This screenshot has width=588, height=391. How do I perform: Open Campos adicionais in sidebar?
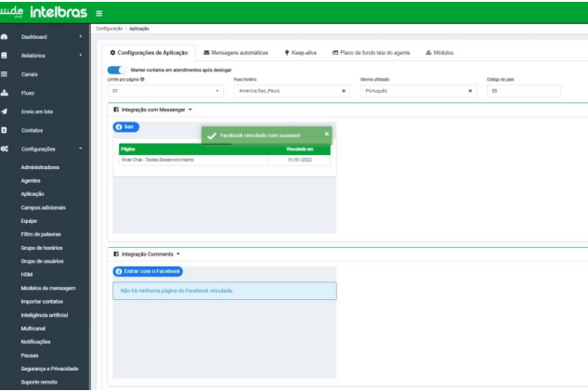(43, 208)
